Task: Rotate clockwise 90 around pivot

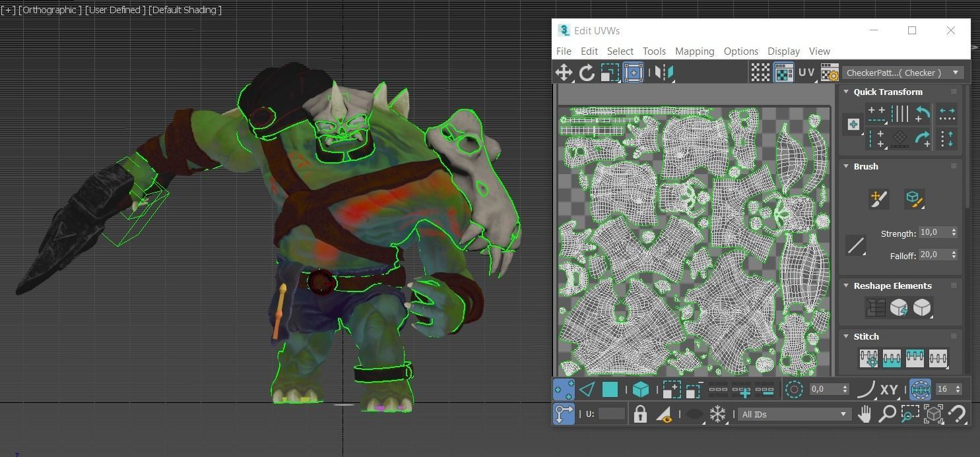Action: (923, 138)
